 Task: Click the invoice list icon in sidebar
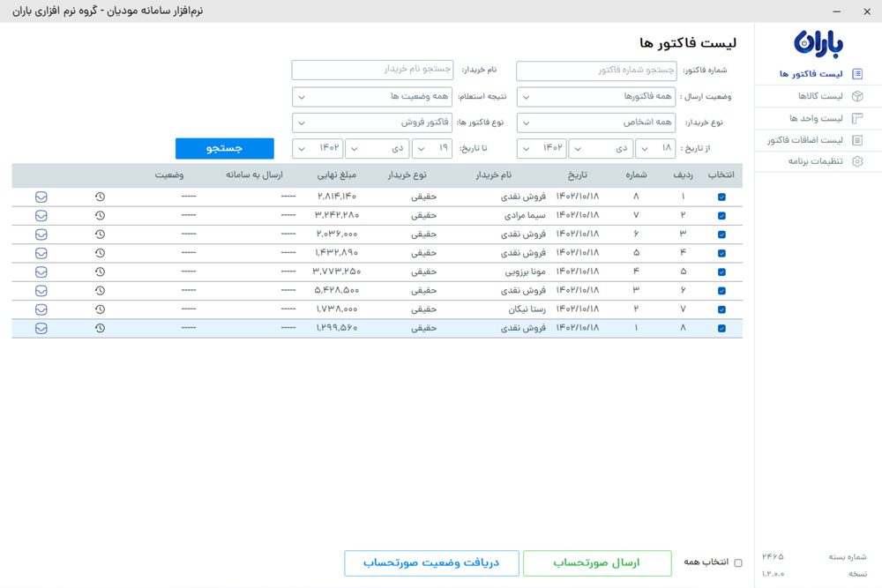tap(857, 74)
